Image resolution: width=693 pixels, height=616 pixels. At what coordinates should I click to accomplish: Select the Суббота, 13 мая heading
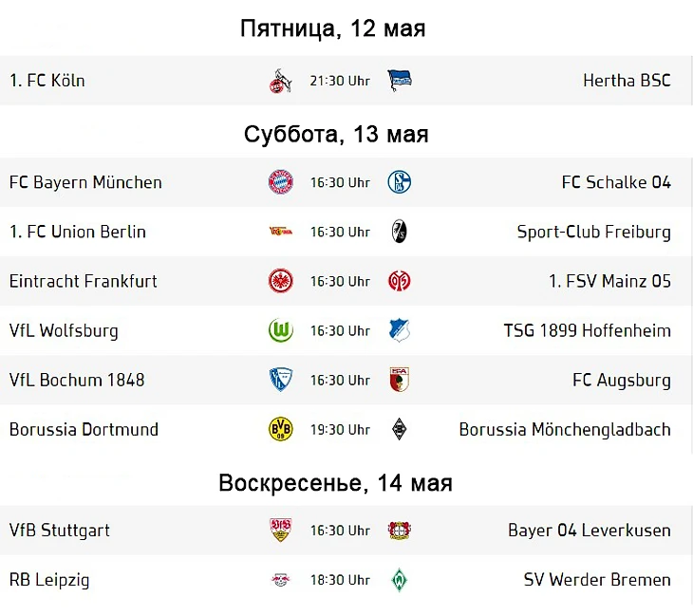pos(336,134)
